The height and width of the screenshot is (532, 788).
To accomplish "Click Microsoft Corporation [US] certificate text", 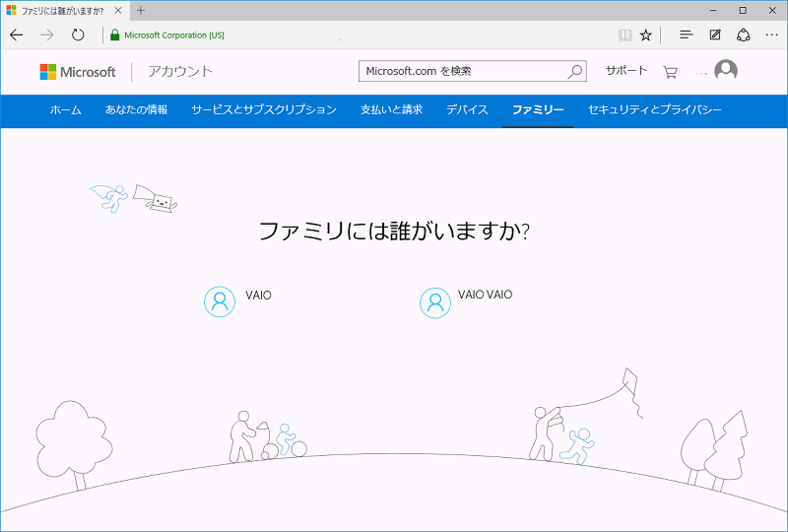I will (x=174, y=35).
